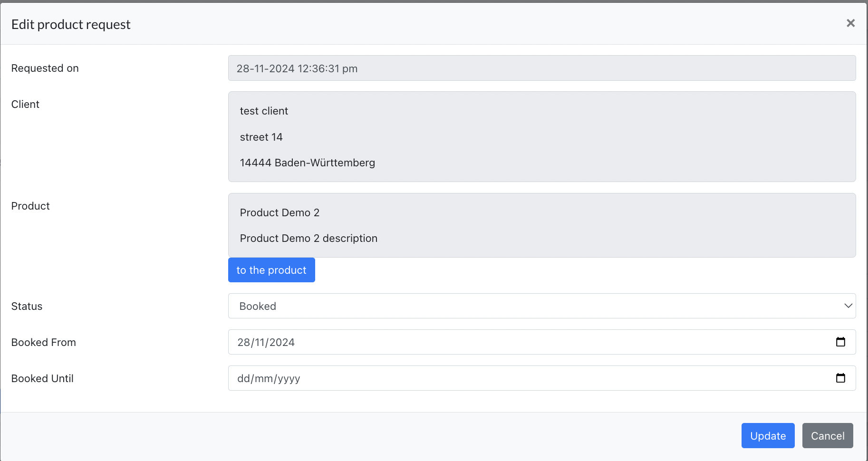The height and width of the screenshot is (461, 868).
Task: Close the Edit product request dialog
Action: coord(850,23)
